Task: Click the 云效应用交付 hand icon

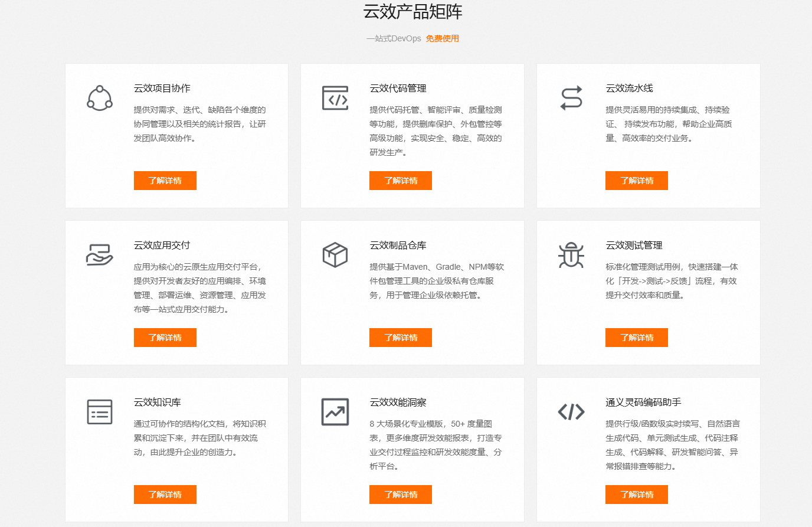Action: point(100,255)
